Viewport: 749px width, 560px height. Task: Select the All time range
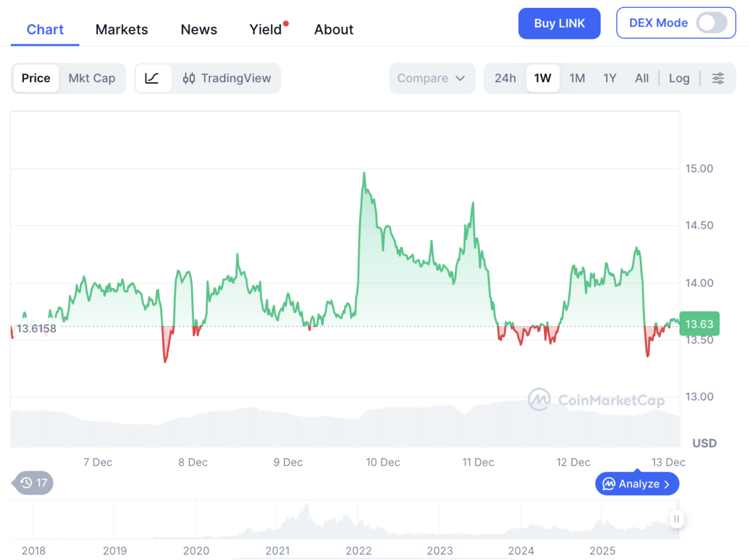[x=642, y=78]
